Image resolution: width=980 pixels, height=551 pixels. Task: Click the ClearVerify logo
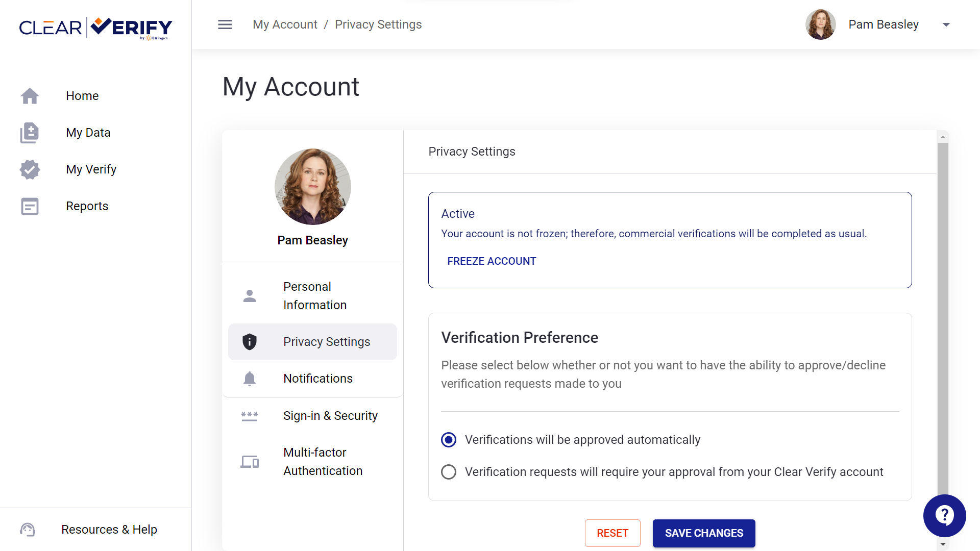(x=95, y=28)
